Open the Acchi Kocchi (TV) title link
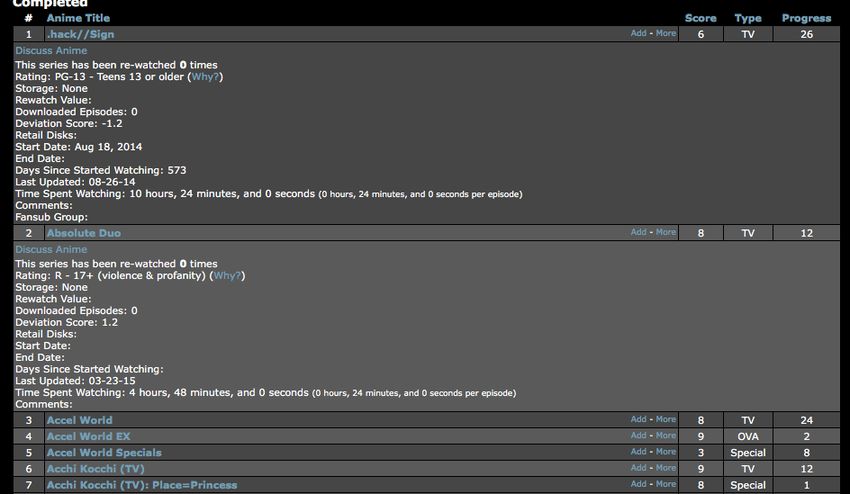The image size is (850, 494). coord(95,469)
